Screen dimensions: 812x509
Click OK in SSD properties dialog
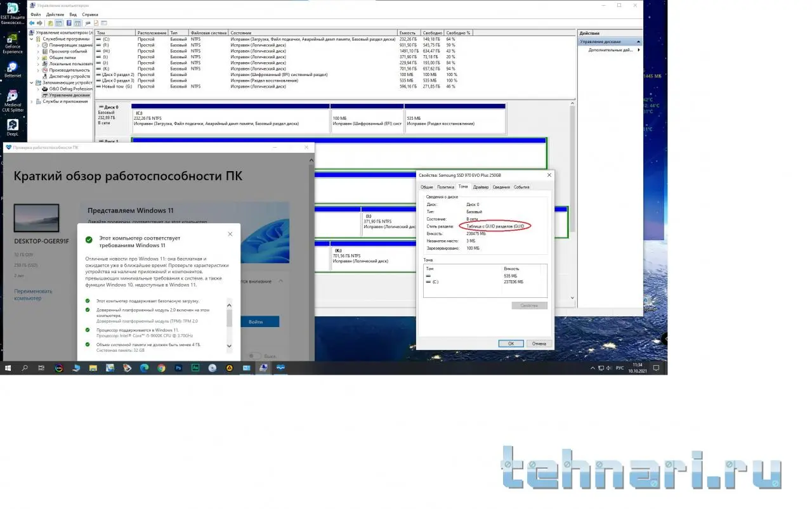[511, 344]
